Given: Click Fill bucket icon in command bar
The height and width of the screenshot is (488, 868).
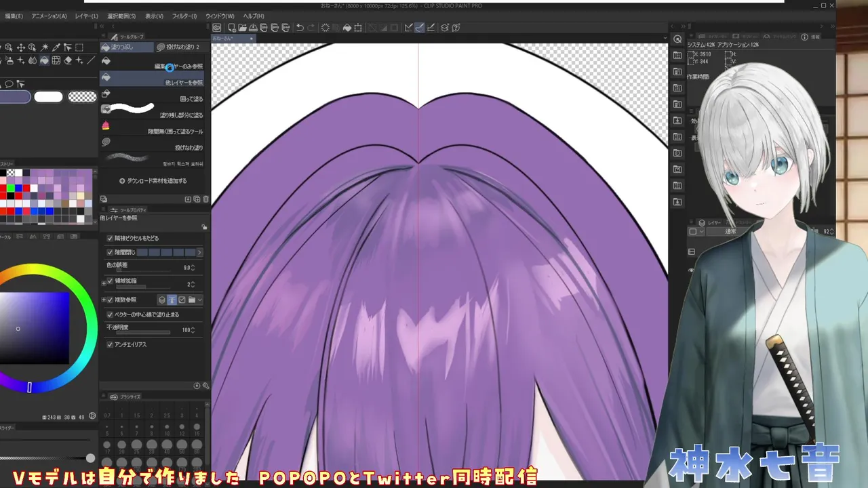Looking at the screenshot, I should [347, 28].
